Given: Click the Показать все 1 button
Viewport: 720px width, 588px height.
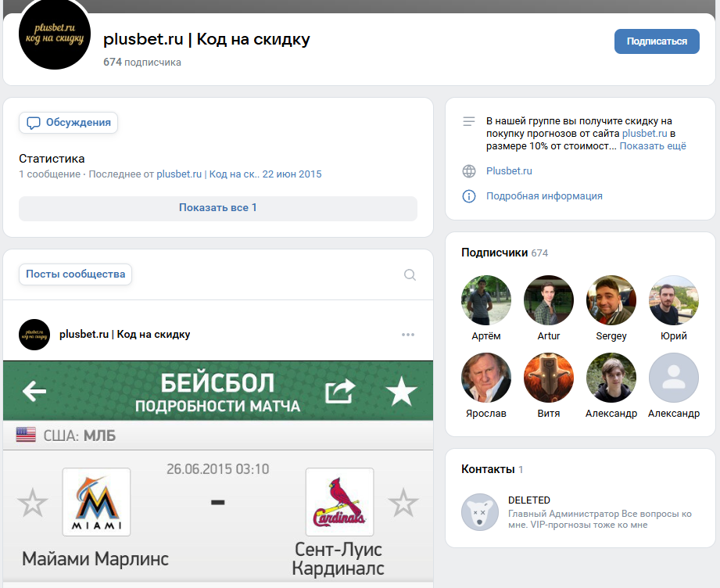Looking at the screenshot, I should [218, 208].
